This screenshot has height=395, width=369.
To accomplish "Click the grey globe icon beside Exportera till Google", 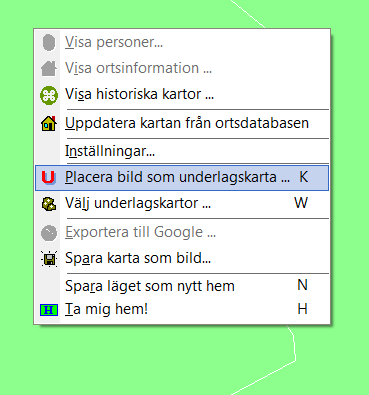I will tap(49, 233).
